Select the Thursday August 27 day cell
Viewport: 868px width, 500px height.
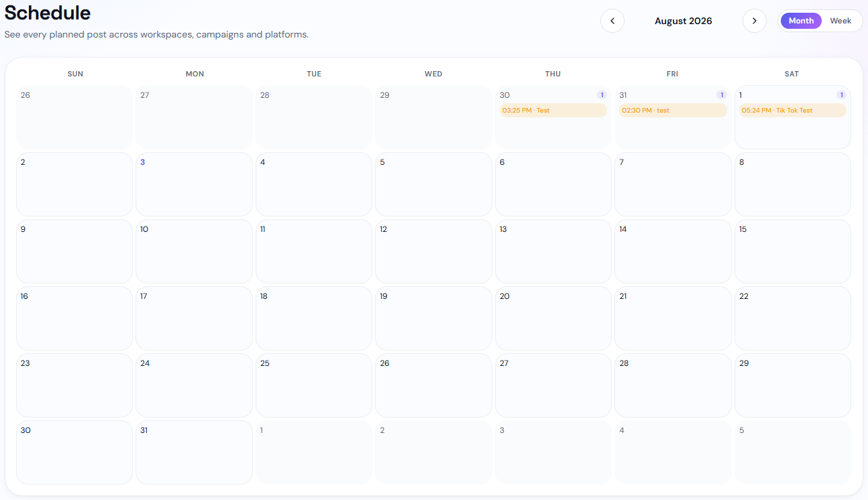(553, 385)
